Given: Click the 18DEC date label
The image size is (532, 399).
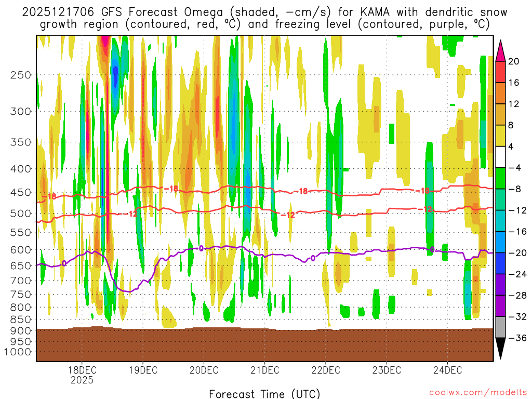Looking at the screenshot, I should [82, 370].
